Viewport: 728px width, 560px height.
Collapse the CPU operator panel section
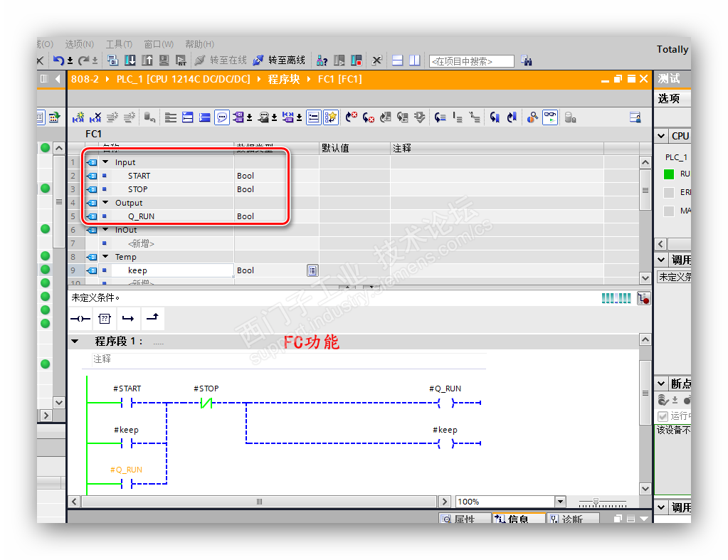pyautogui.click(x=661, y=136)
